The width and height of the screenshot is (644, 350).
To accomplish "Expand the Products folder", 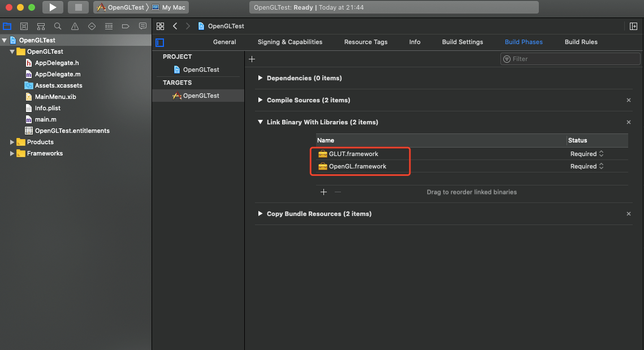I will click(x=12, y=142).
